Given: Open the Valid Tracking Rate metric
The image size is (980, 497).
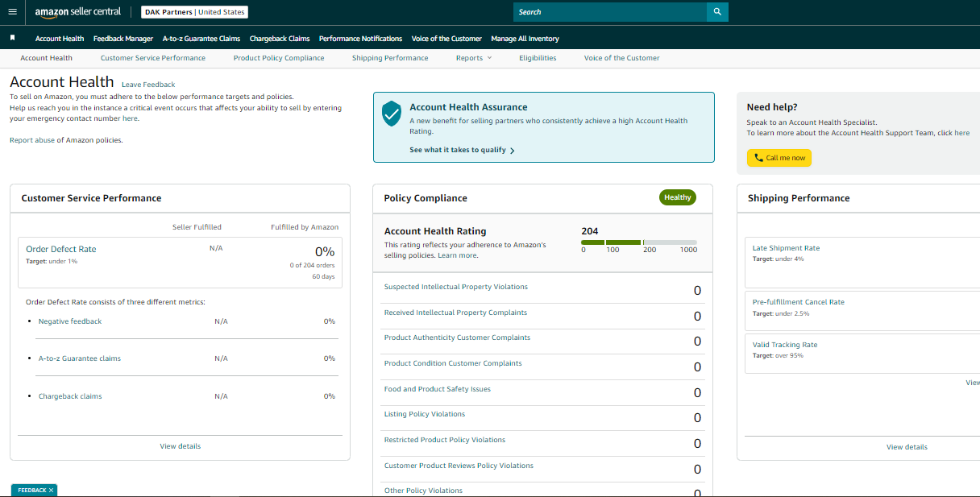Looking at the screenshot, I should [785, 345].
